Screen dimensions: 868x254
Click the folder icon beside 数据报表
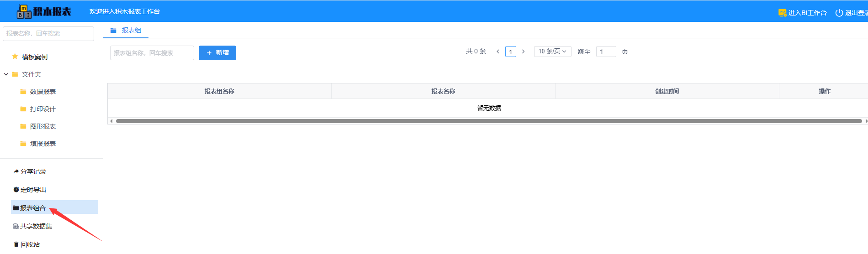pos(23,92)
